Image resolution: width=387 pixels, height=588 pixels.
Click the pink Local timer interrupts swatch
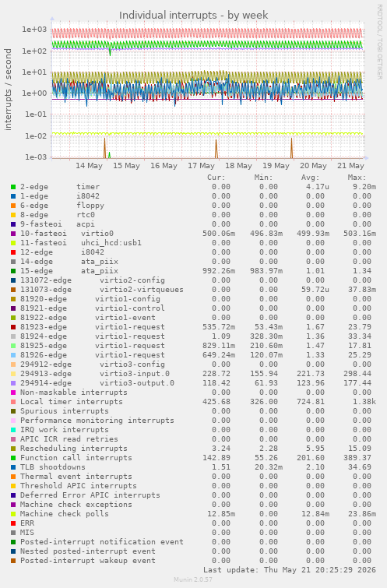pyautogui.click(x=13, y=402)
